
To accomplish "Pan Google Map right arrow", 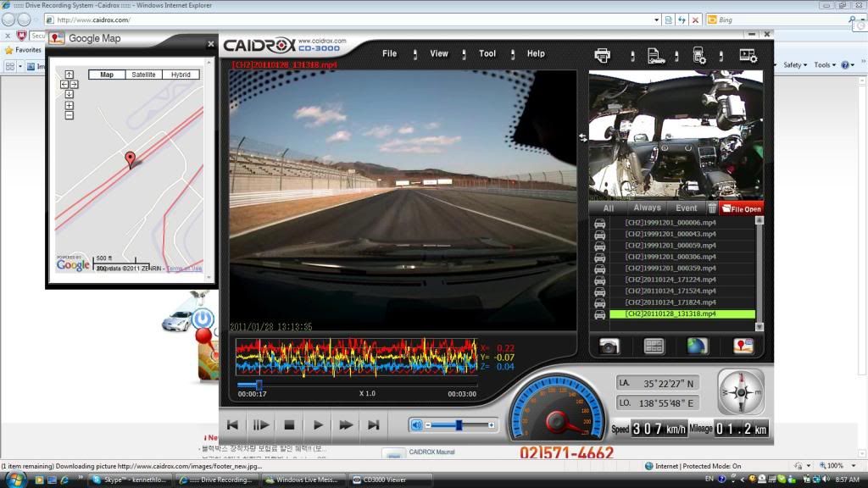I will coord(75,85).
